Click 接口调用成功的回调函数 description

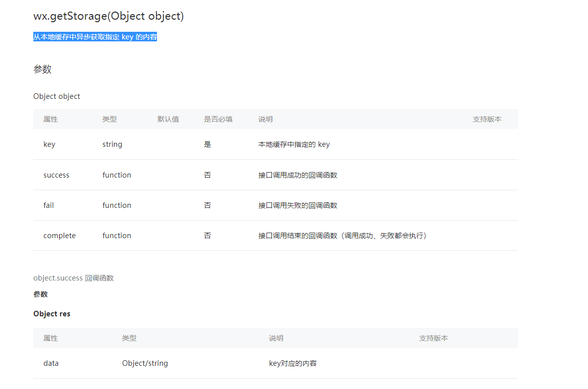coord(298,175)
